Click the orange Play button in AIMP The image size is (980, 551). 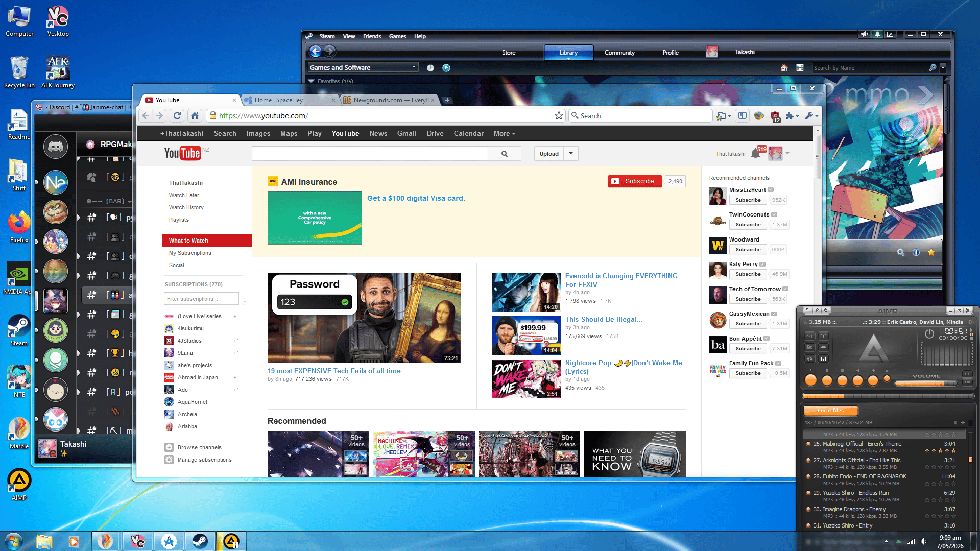[x=810, y=380]
